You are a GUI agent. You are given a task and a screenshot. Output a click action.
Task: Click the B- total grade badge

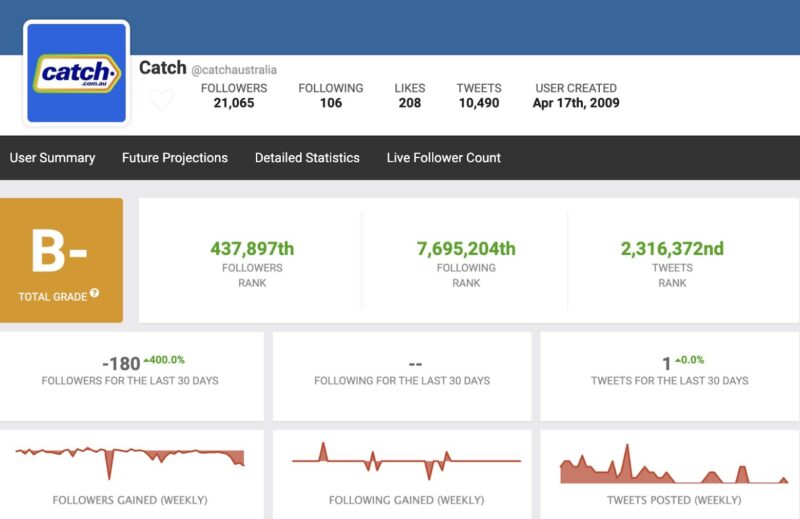click(61, 252)
